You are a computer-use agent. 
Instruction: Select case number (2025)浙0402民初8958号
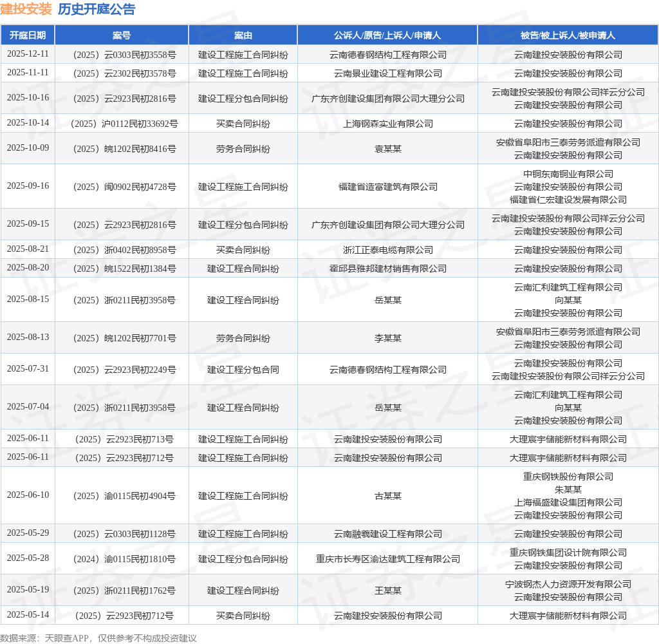click(x=124, y=250)
